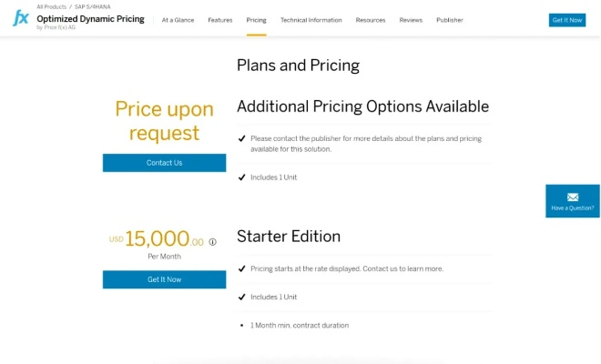Screen dimensions: 601x364
Task: Open the Resources tab
Action: click(x=371, y=20)
